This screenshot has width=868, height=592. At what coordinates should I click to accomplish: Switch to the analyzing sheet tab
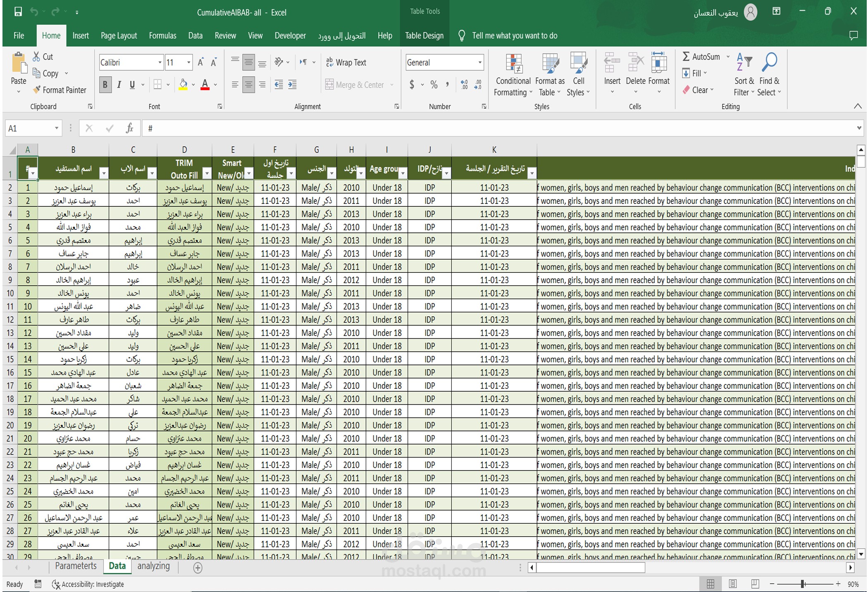[153, 566]
